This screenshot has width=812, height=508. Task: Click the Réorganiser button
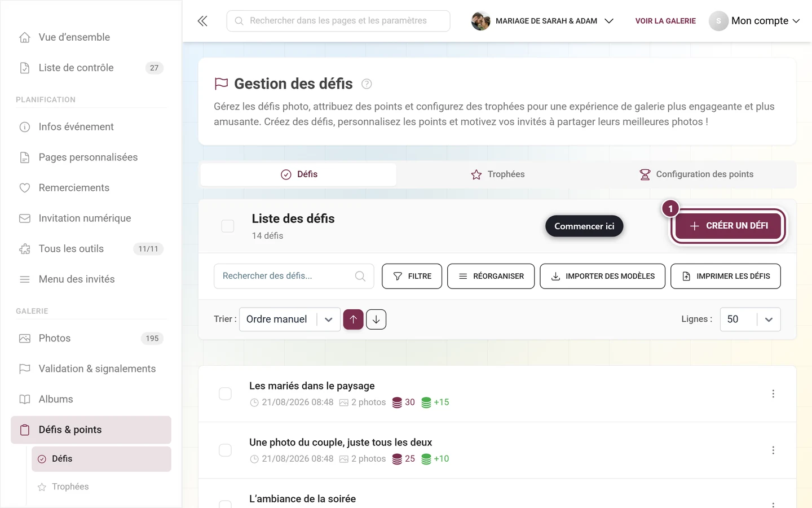[x=491, y=276]
